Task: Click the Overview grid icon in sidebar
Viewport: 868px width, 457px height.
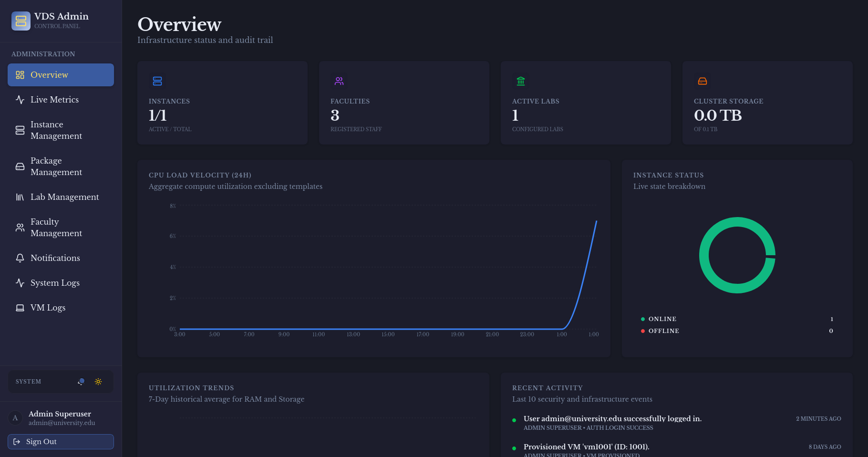Action: click(x=20, y=75)
